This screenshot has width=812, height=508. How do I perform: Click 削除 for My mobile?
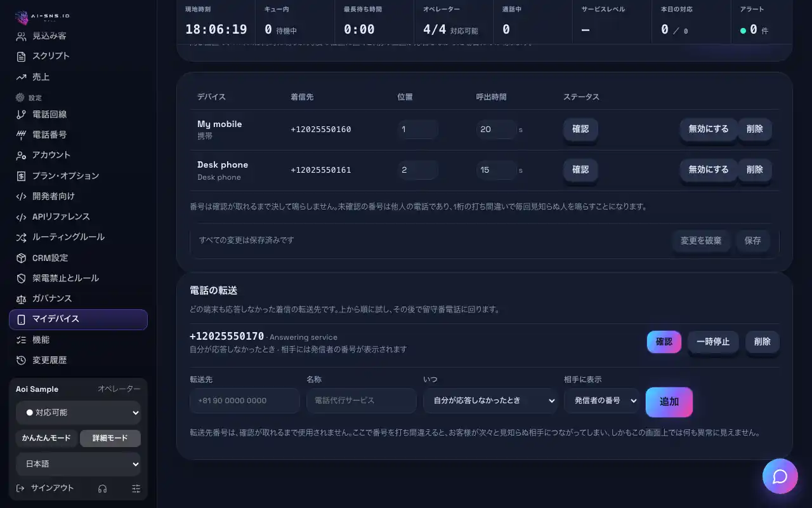pyautogui.click(x=755, y=130)
